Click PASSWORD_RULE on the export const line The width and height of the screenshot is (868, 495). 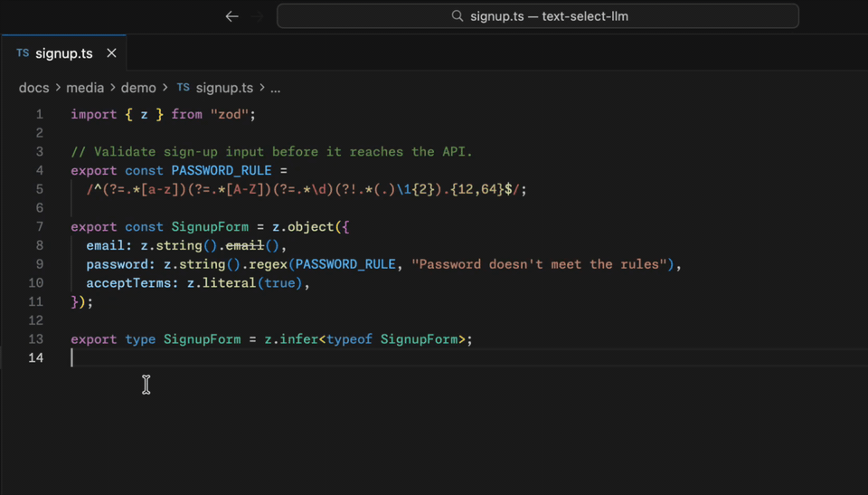222,170
